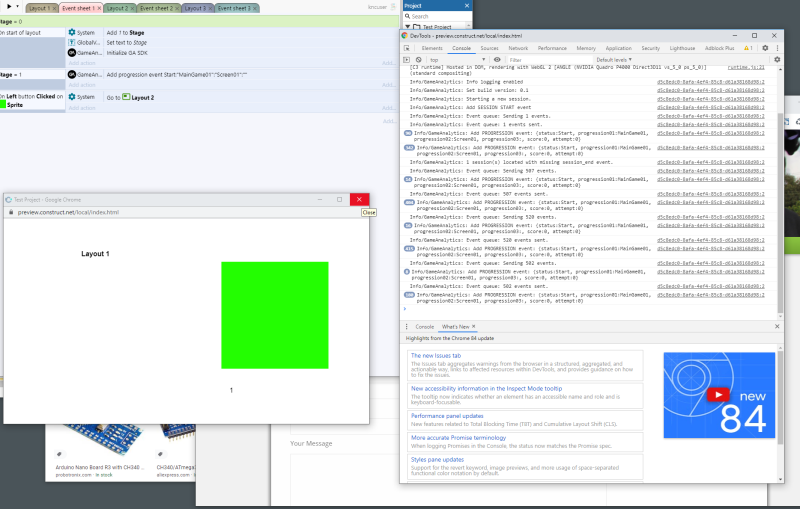The width and height of the screenshot is (800, 509).
Task: Click the GlobalV text object icon
Action: tap(72, 42)
